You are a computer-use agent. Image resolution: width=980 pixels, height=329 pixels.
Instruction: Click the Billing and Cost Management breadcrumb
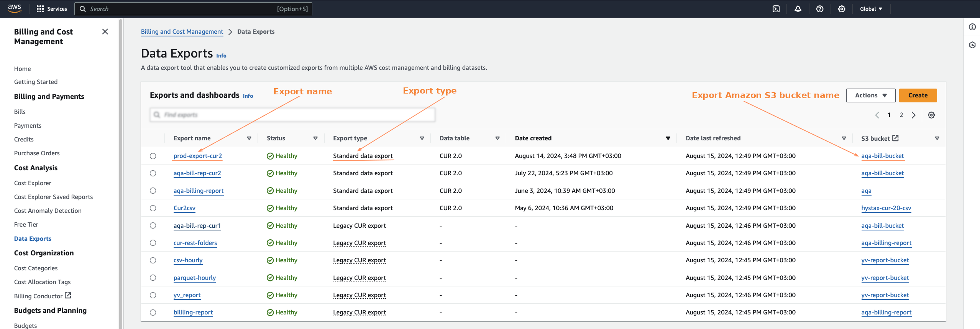tap(182, 31)
